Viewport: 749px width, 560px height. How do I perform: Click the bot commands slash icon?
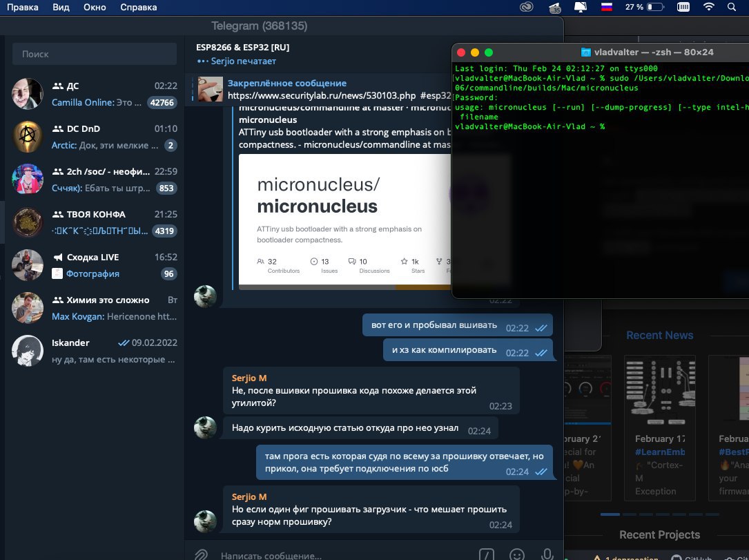[x=487, y=555]
